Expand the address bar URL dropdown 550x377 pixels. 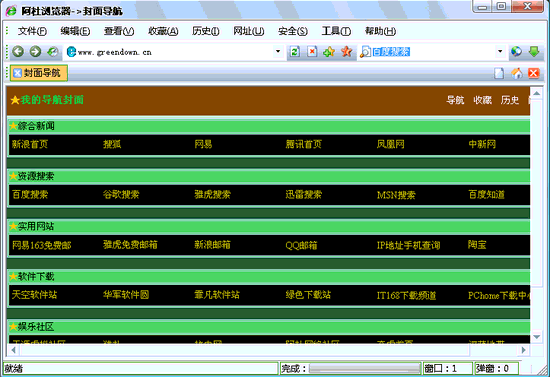point(278,52)
